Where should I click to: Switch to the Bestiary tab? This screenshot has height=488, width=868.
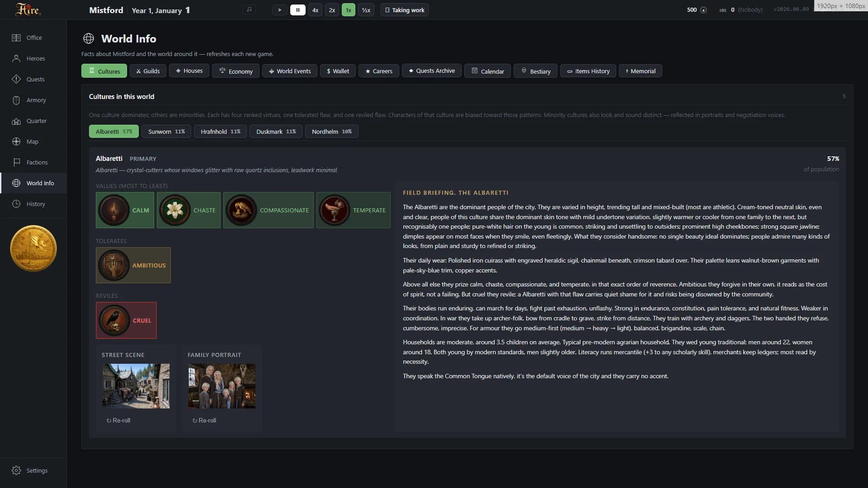(x=535, y=71)
